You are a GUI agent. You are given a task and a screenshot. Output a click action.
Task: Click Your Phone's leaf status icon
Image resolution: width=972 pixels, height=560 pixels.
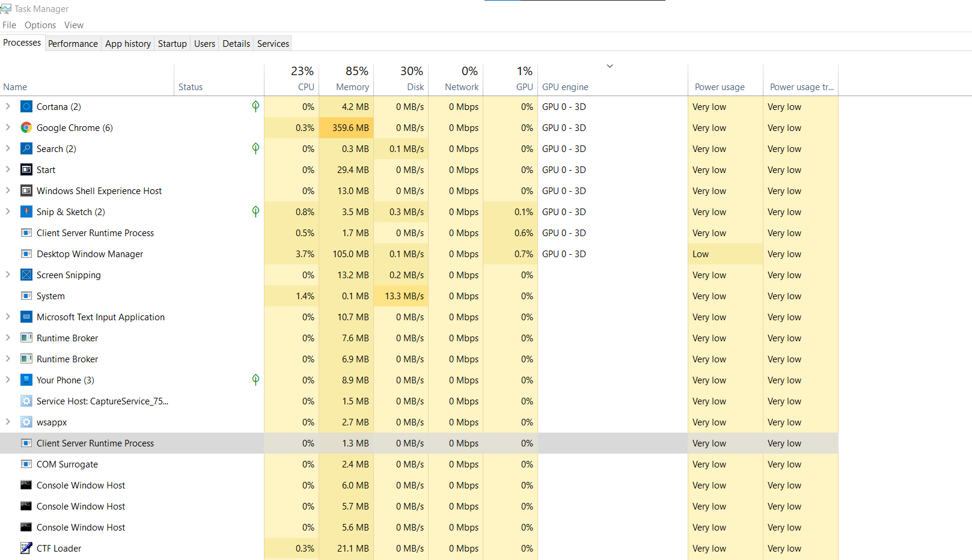click(255, 380)
